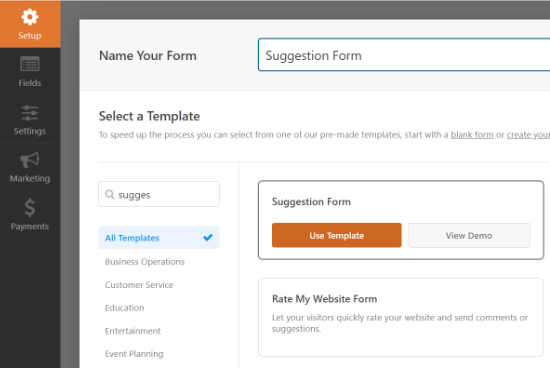This screenshot has height=368, width=550.
Task: Click the template search box
Action: click(x=159, y=194)
